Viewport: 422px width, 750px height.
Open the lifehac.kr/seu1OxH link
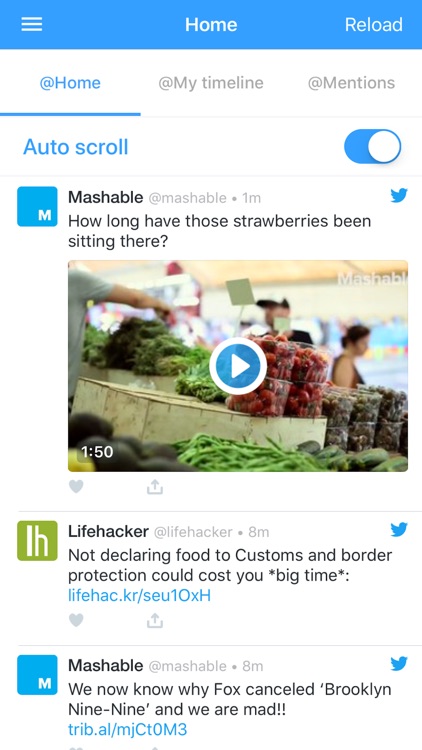[139, 596]
